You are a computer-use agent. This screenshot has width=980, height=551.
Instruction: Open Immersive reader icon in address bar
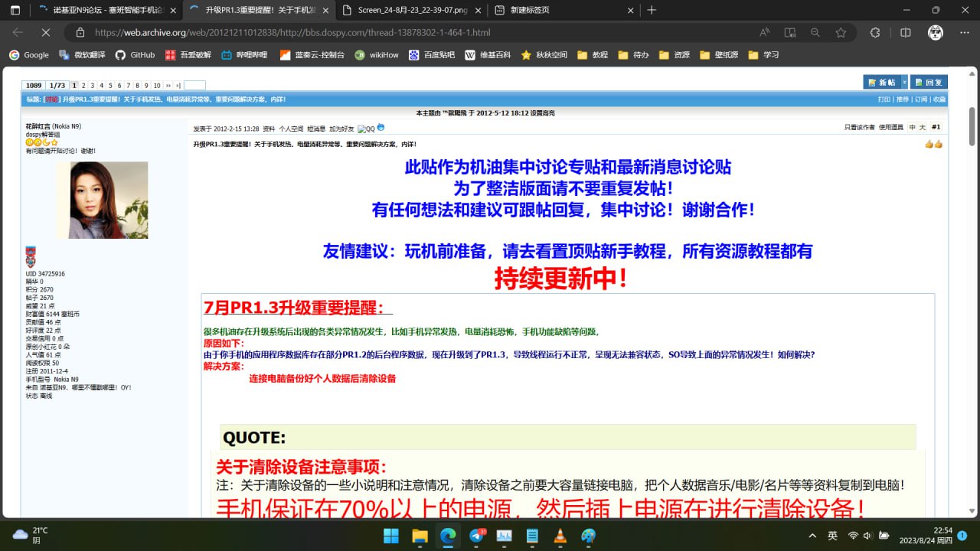[x=789, y=33]
